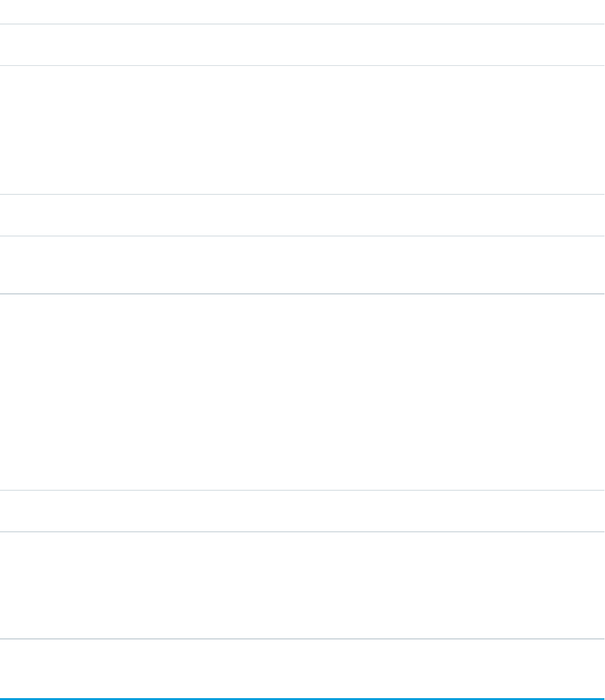Image resolution: width=605 pixels, height=700 pixels.
Task: Click the narrow row below the tallest section
Action: tap(302, 511)
